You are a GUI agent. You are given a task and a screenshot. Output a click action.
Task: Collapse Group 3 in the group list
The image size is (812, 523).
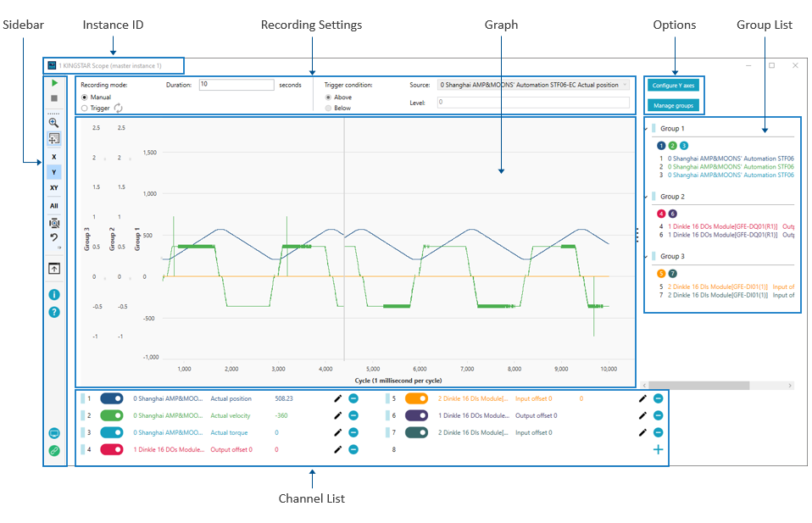[x=648, y=256]
